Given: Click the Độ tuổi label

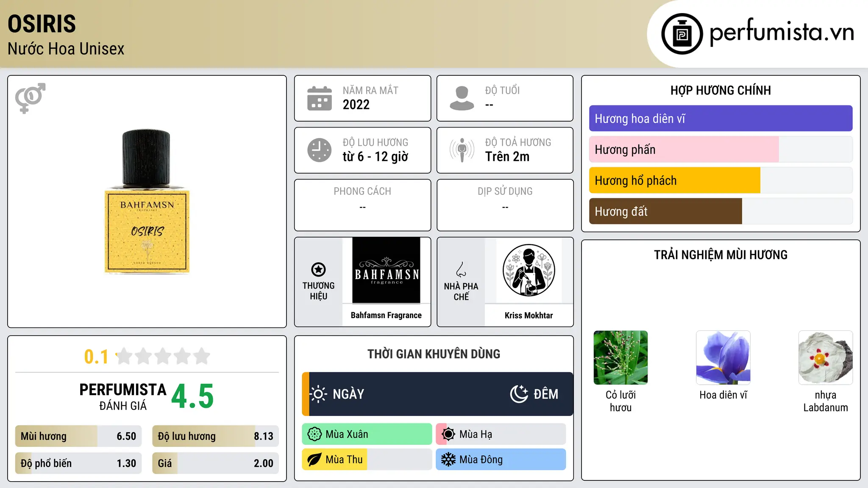Looking at the screenshot, I should point(502,91).
